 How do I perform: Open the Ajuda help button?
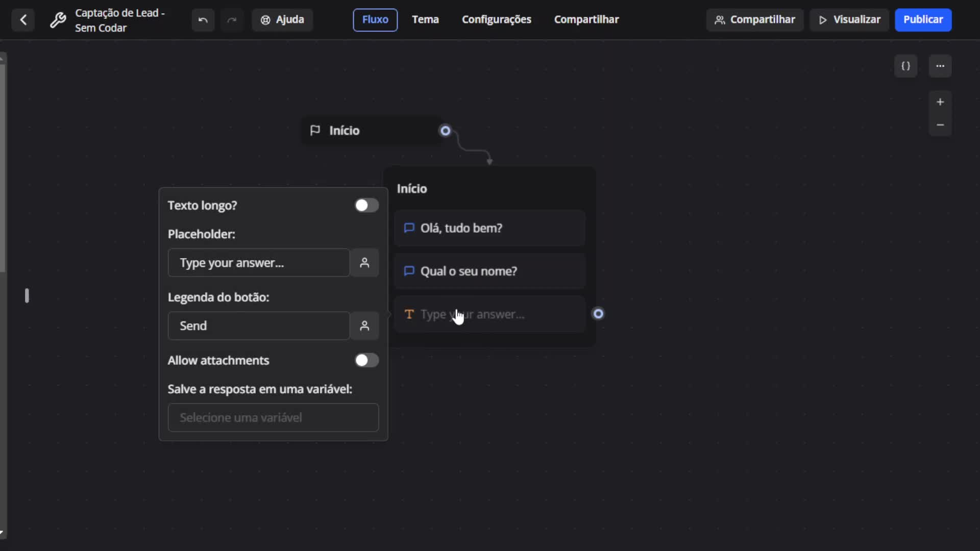click(x=282, y=19)
